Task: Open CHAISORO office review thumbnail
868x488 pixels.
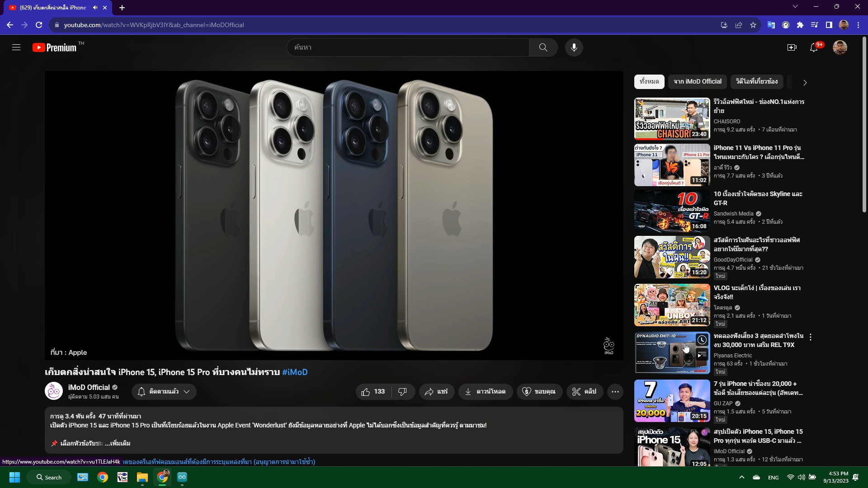Action: click(x=672, y=119)
